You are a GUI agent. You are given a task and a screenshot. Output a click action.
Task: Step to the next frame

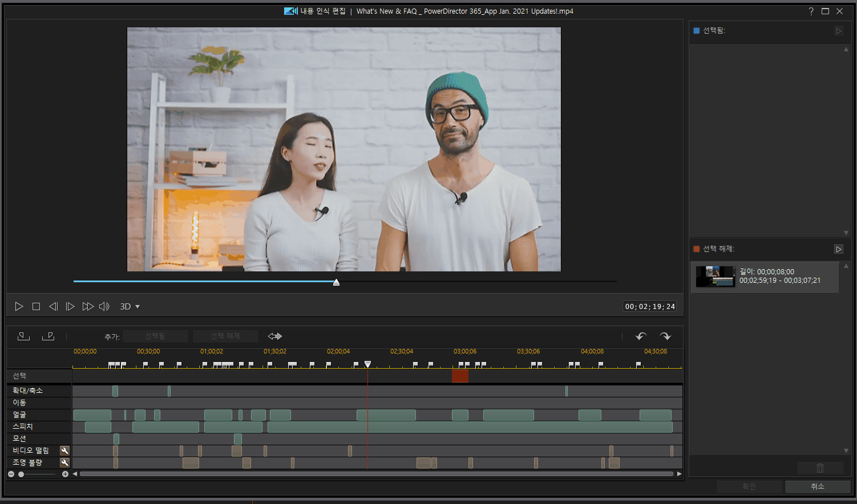click(x=70, y=307)
